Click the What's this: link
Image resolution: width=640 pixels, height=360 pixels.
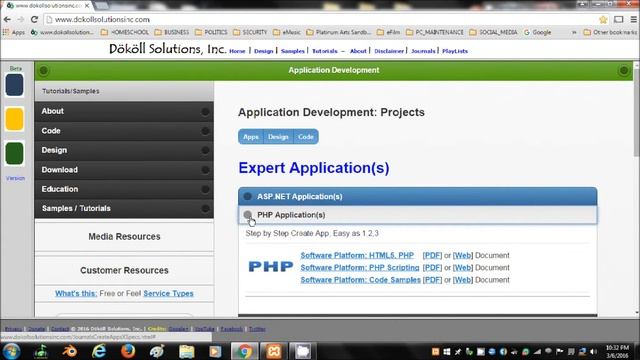point(76,293)
